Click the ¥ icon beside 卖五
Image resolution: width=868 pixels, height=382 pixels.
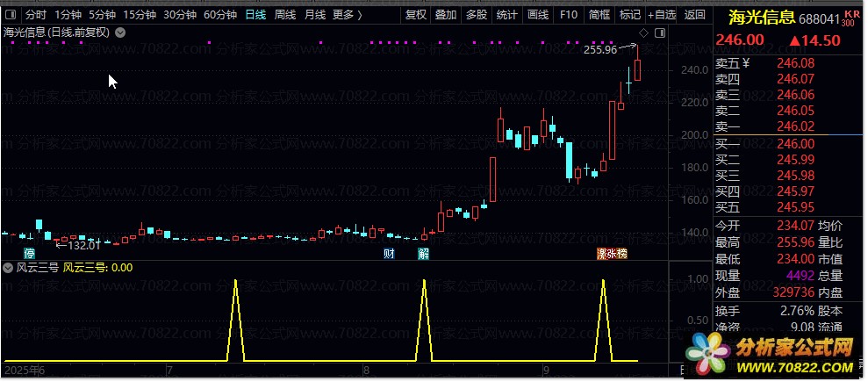tap(746, 63)
